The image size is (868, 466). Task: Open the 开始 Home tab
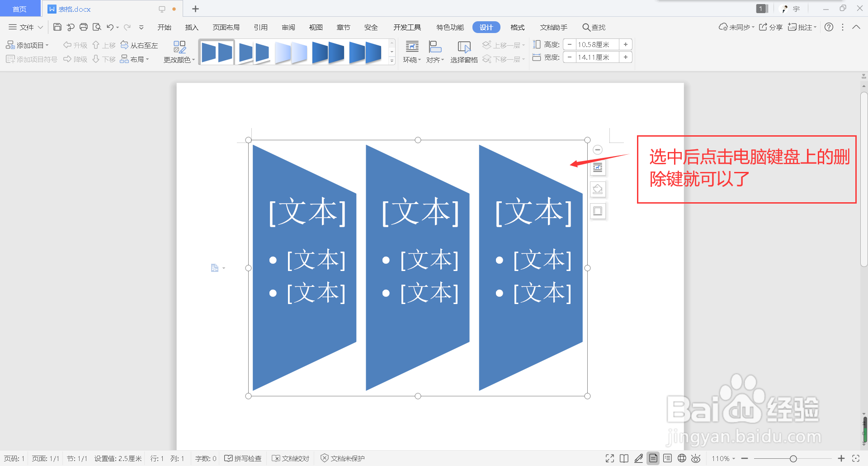click(x=164, y=27)
